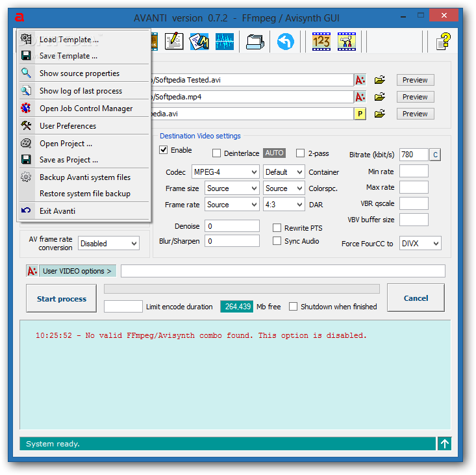Open the Codec MPEG-4 dropdown
The height and width of the screenshot is (475, 476).
pos(225,172)
